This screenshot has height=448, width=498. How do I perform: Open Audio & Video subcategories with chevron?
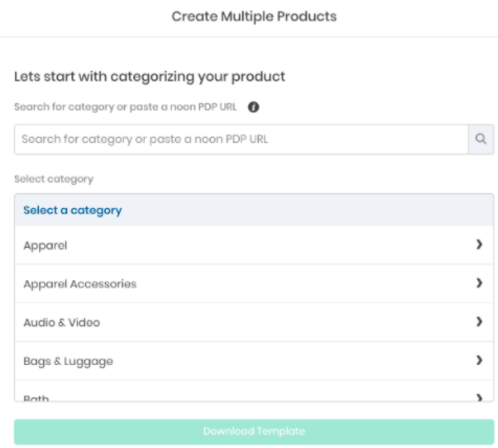[x=478, y=322]
